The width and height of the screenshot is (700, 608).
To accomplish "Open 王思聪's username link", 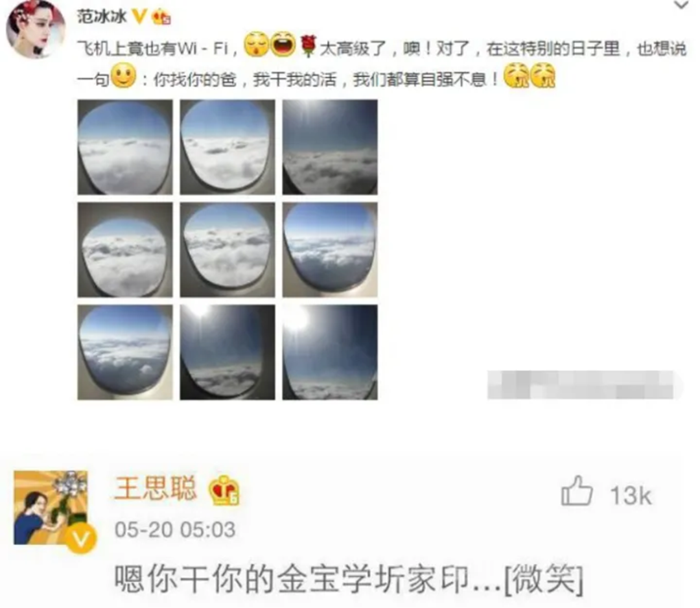I will point(156,488).
